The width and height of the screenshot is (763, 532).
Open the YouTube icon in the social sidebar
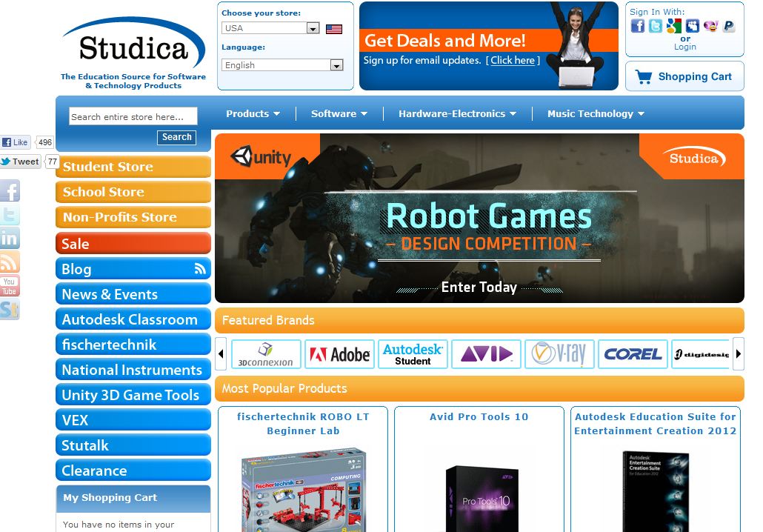(10, 285)
